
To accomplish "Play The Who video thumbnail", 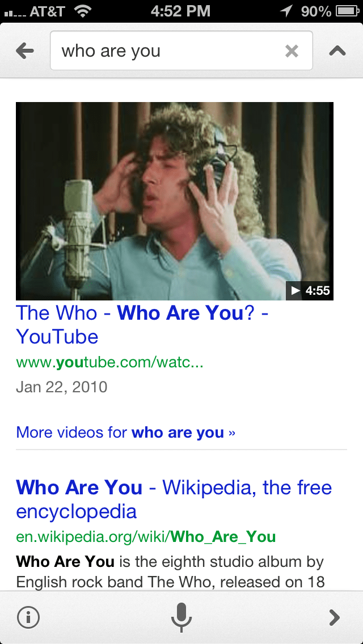I will click(174, 201).
